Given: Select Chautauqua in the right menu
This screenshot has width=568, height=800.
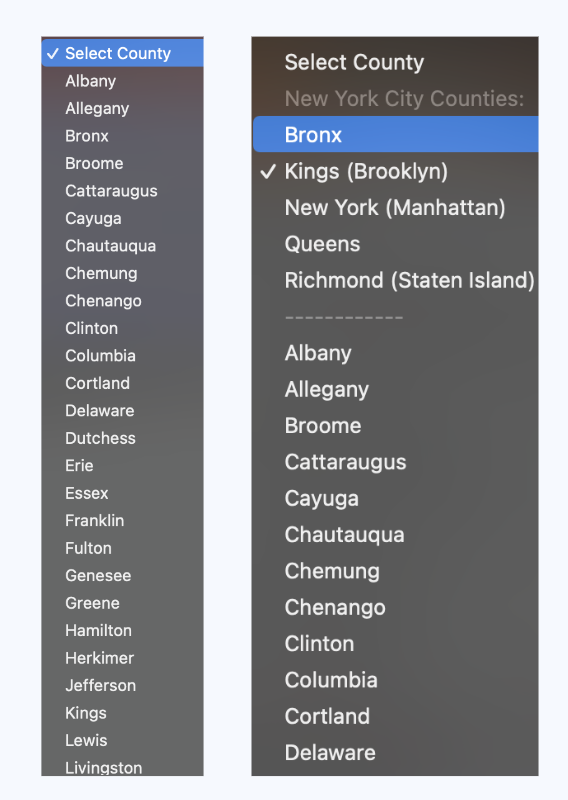Looking at the screenshot, I should [x=396, y=535].
